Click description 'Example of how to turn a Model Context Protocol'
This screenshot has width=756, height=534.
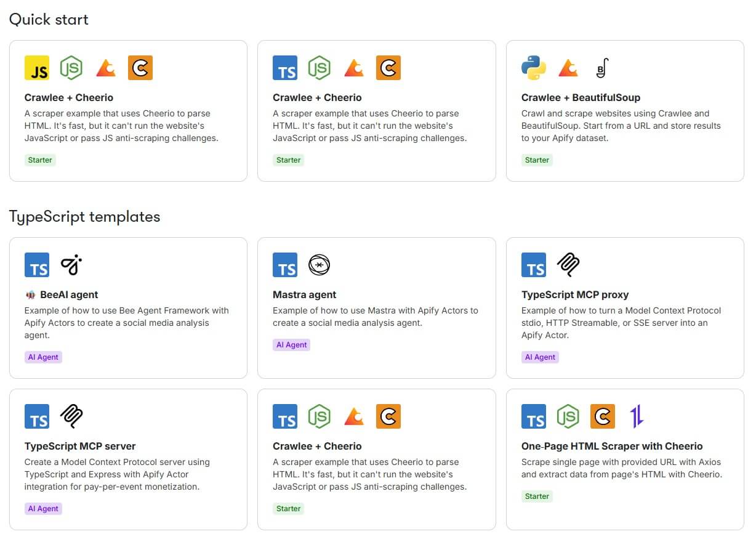click(x=621, y=323)
